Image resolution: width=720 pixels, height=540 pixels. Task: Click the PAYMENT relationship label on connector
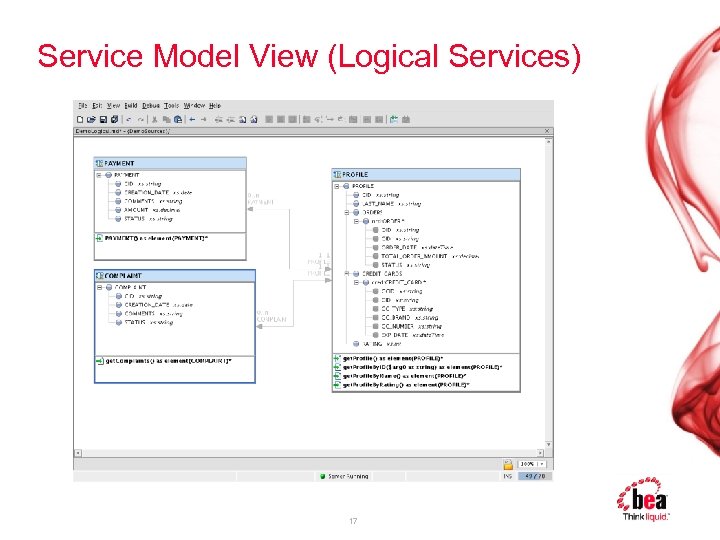(x=260, y=202)
